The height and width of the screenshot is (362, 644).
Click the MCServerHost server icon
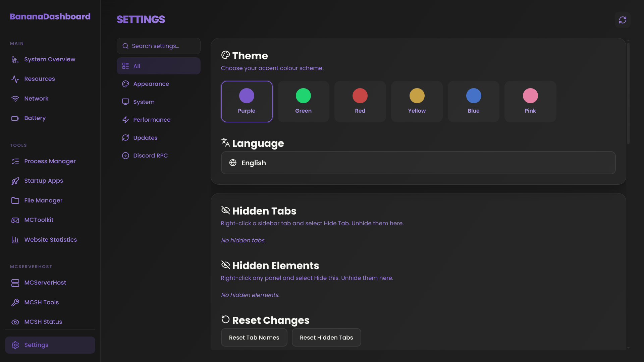click(x=15, y=283)
